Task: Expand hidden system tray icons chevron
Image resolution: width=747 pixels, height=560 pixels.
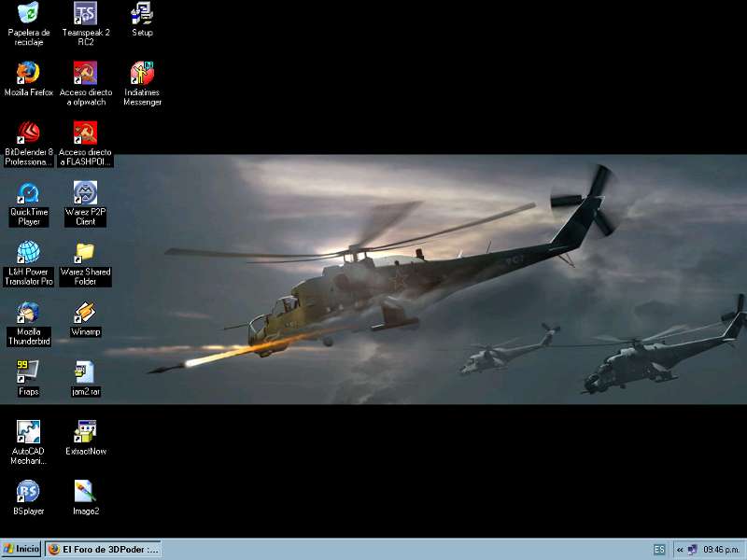Action: point(680,550)
